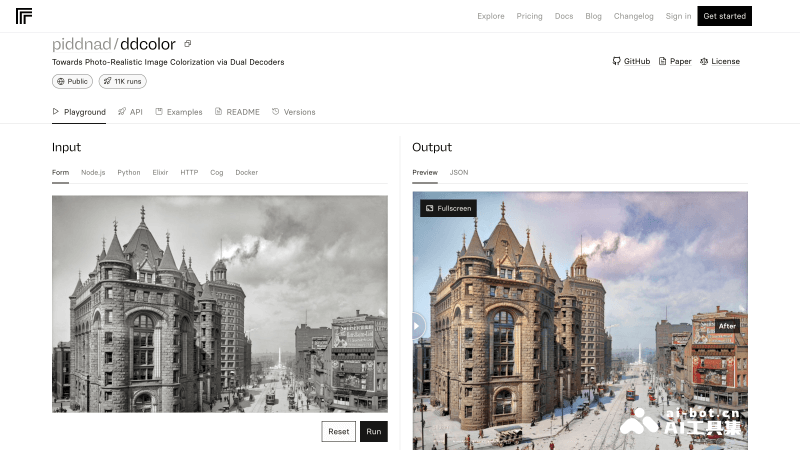
Task: Click the Replicate logo icon
Action: pyautogui.click(x=24, y=16)
